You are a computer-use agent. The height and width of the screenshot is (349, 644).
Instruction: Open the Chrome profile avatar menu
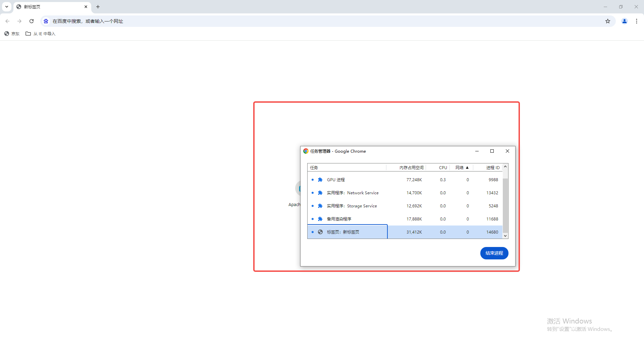[625, 21]
